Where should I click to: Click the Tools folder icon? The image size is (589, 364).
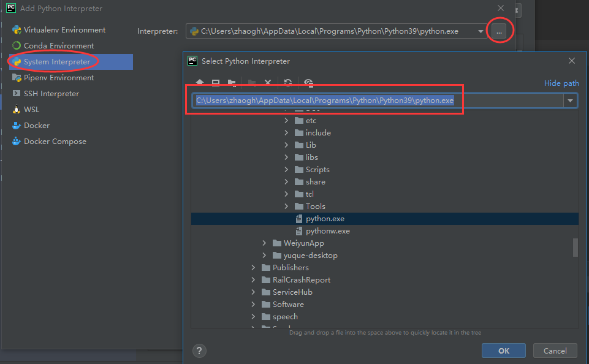click(299, 207)
